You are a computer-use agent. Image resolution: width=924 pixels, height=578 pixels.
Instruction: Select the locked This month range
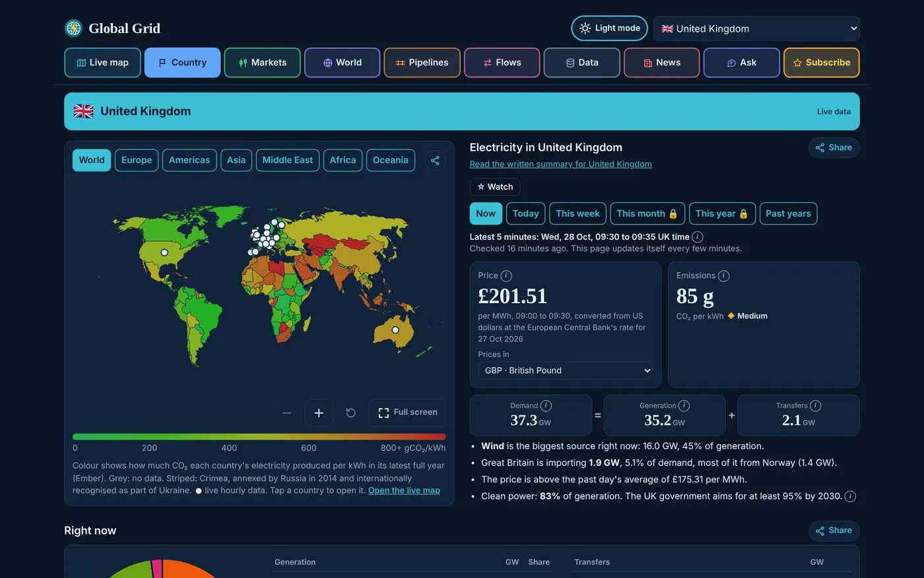tap(647, 213)
